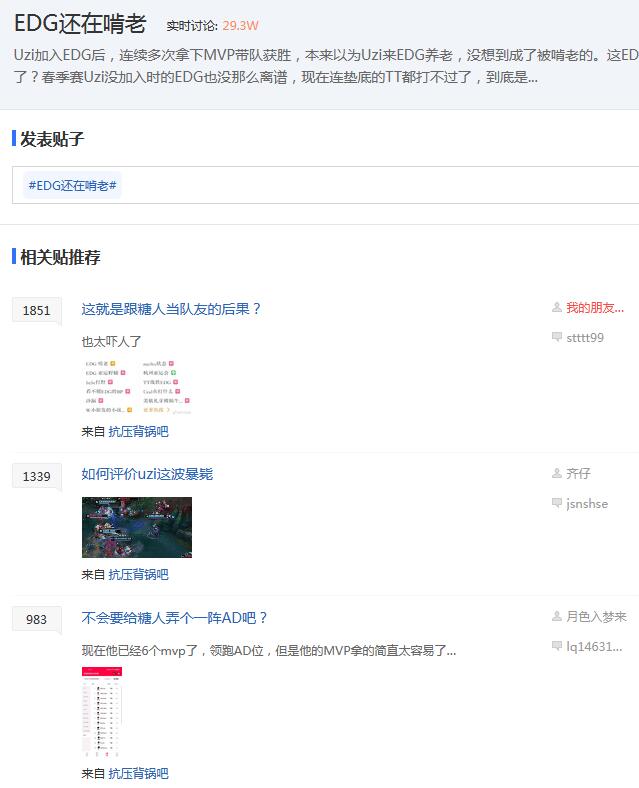The height and width of the screenshot is (788, 639).
Task: Open MVP ranking thumbnail in third post
Action: (x=102, y=712)
